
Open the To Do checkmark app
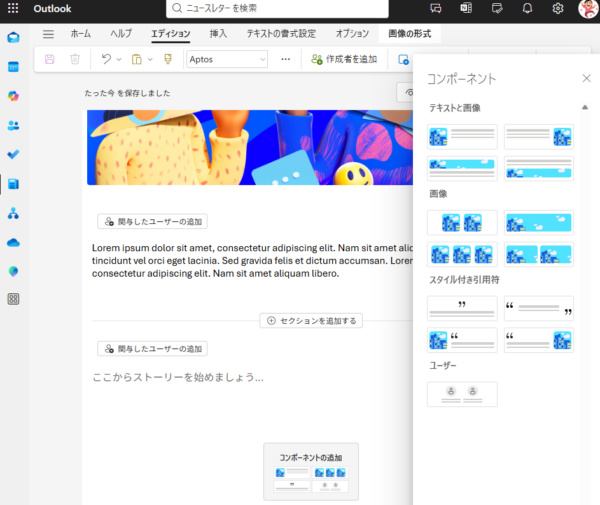tap(14, 154)
